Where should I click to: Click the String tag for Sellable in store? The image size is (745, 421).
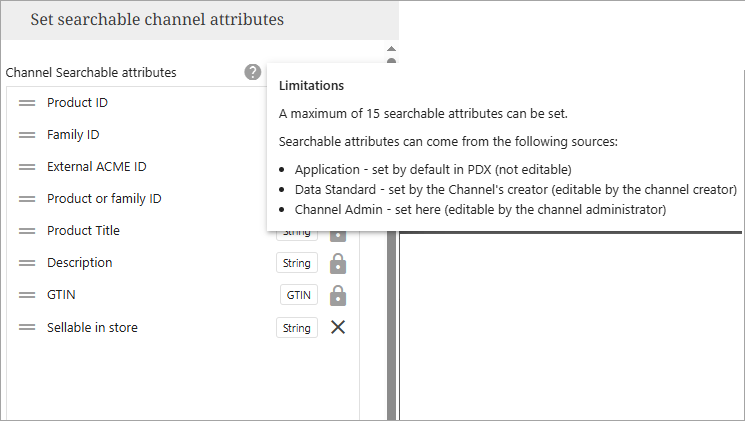[x=297, y=328]
